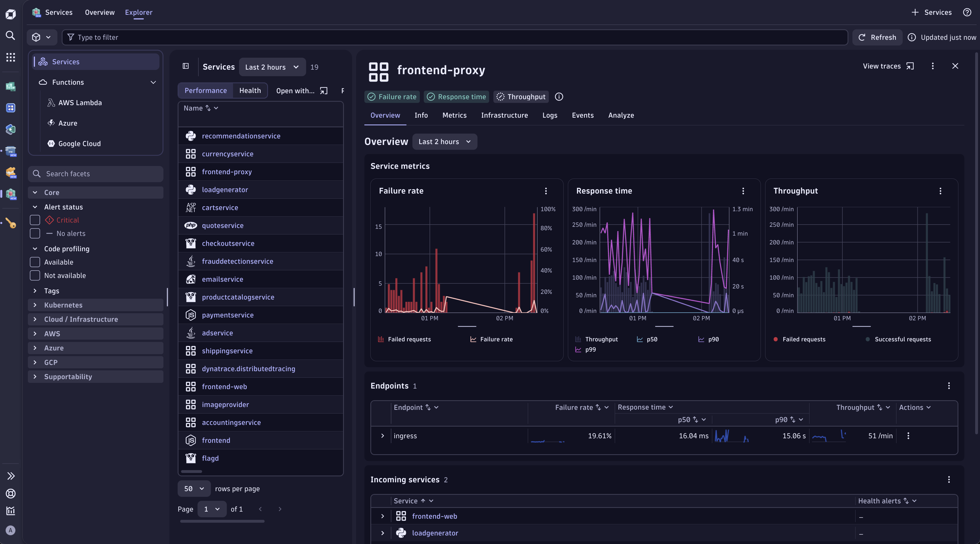Open the three-dot menu on the Failure rate chart
Image resolution: width=980 pixels, height=544 pixels.
pos(546,191)
